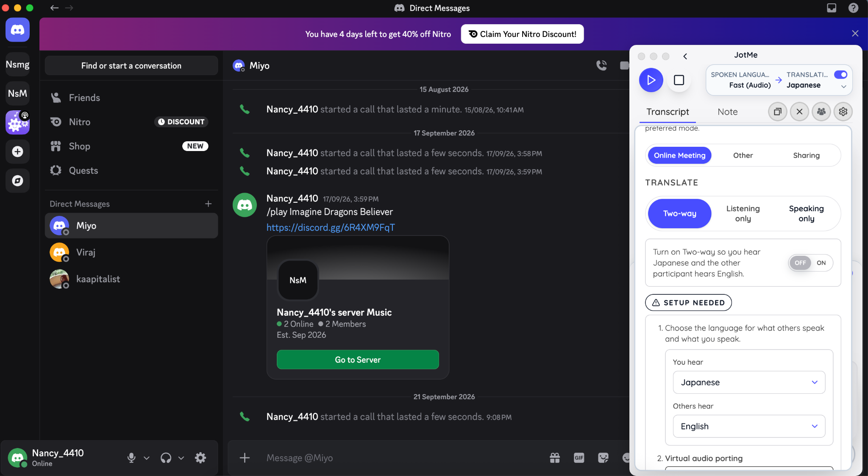Click Find or start a conversation
This screenshot has width=868, height=476.
click(x=131, y=65)
